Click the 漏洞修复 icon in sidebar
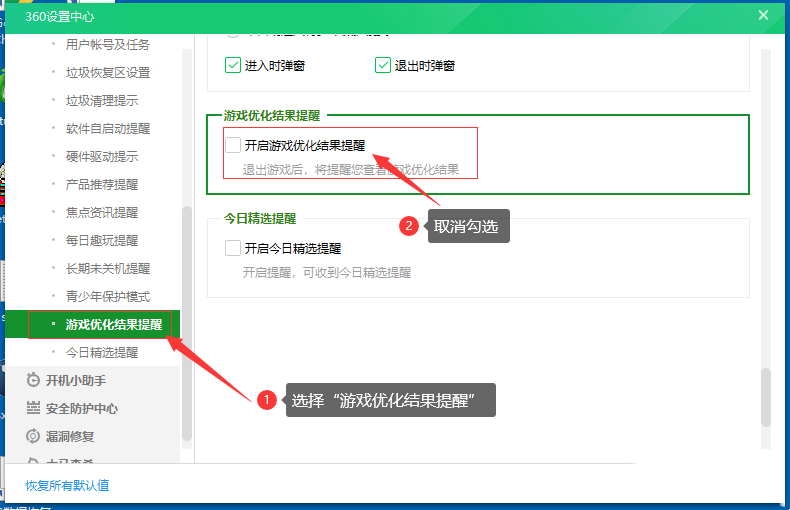 (x=33, y=436)
